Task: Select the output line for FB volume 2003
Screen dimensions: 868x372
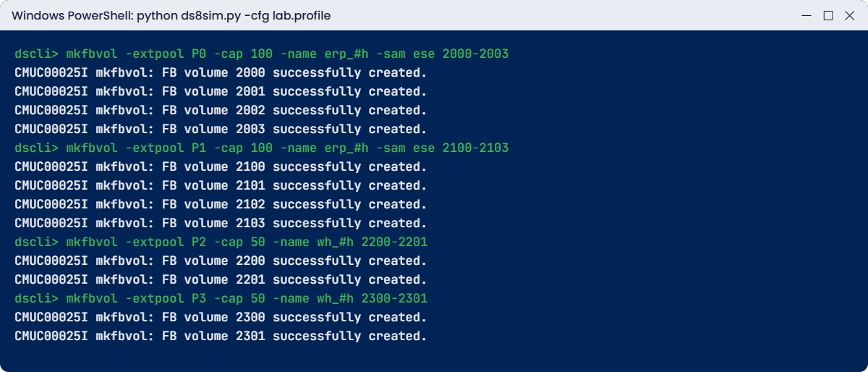Action: tap(221, 129)
